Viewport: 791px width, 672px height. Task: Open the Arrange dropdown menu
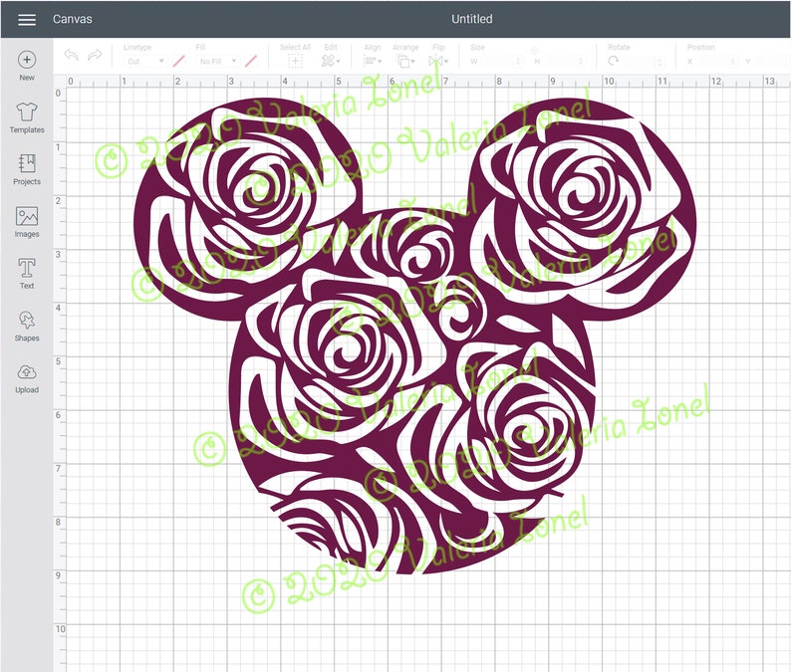pos(405,61)
